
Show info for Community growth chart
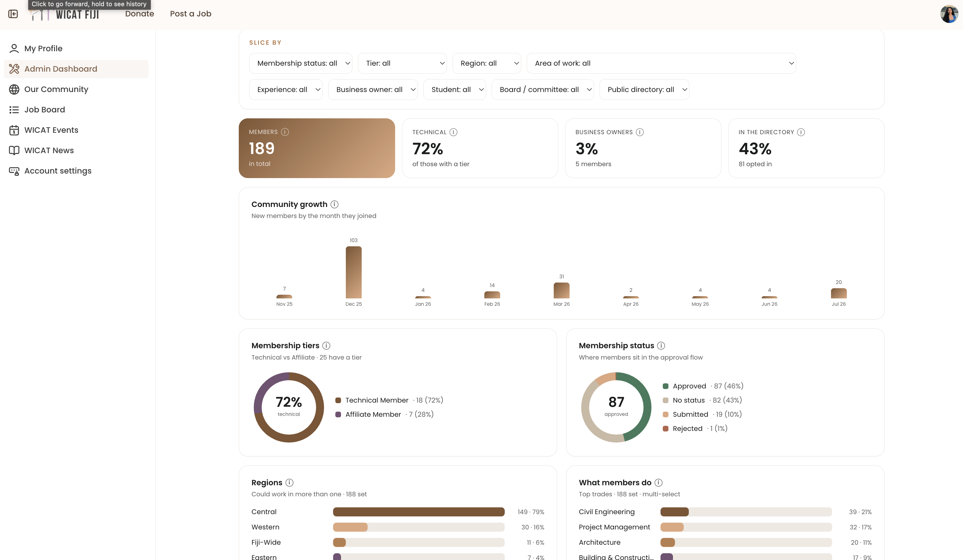pyautogui.click(x=335, y=204)
